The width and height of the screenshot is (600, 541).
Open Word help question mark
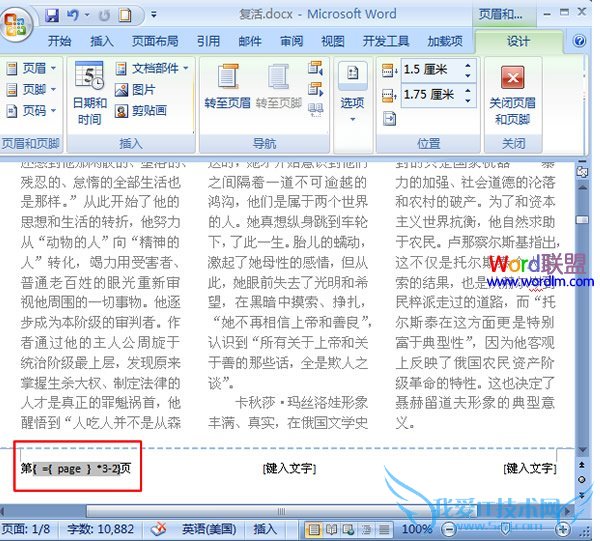point(579,41)
